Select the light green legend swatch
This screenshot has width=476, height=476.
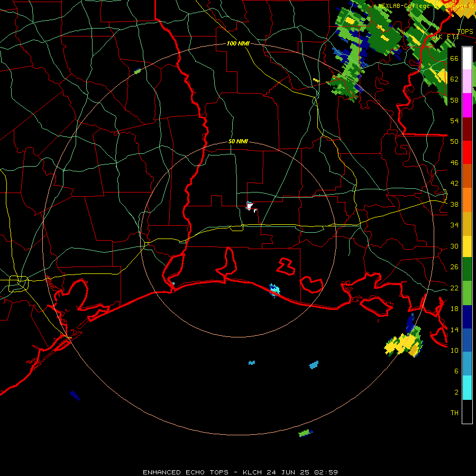click(467, 293)
